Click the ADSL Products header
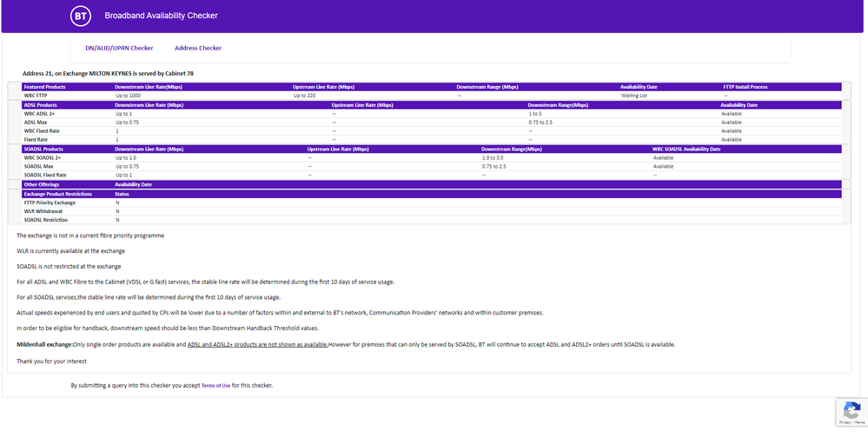Screen dimensions: 868x432 pos(41,105)
